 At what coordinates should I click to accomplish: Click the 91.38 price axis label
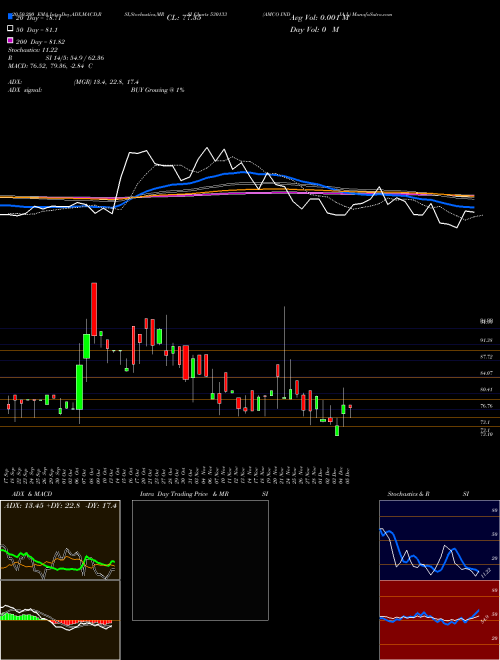point(486,340)
